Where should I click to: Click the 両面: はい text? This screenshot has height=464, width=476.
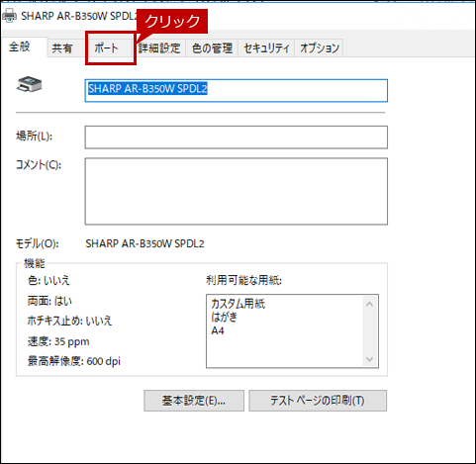click(x=49, y=301)
